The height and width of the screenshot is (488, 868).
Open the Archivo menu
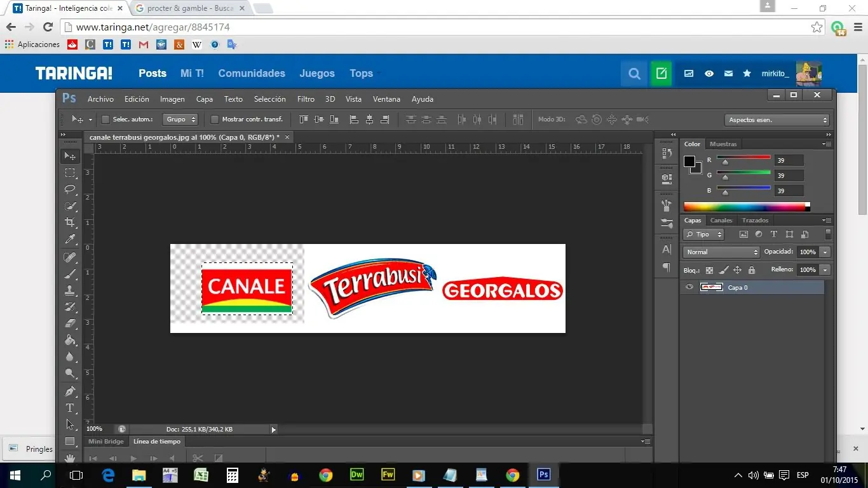click(x=100, y=99)
